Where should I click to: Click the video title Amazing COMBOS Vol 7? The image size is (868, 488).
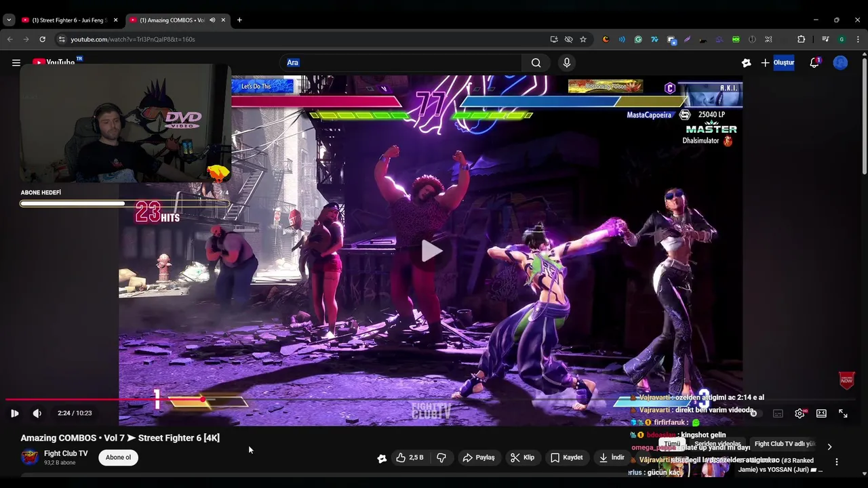click(x=120, y=438)
